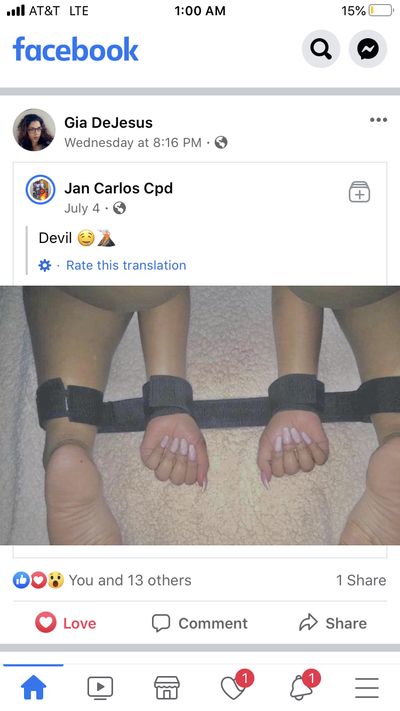Open Jan Carlos Cpd profile avatar

(x=40, y=190)
